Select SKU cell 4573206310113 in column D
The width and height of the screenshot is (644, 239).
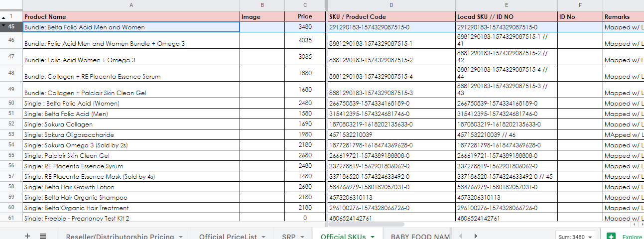(x=391, y=197)
